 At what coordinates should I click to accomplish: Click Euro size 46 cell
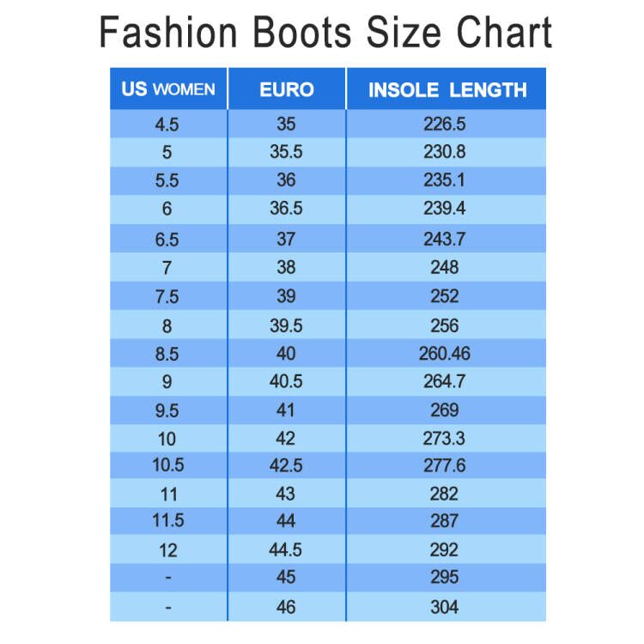(x=287, y=606)
